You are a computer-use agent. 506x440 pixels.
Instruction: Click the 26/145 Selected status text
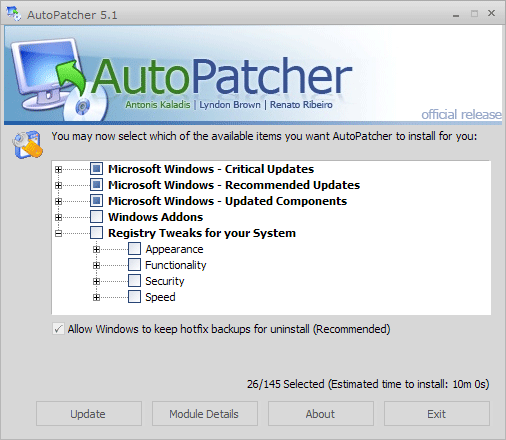(368, 384)
